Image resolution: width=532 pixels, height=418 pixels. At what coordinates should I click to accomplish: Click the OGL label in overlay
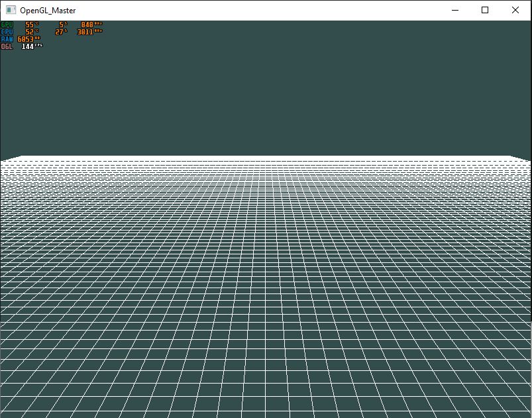pos(7,46)
